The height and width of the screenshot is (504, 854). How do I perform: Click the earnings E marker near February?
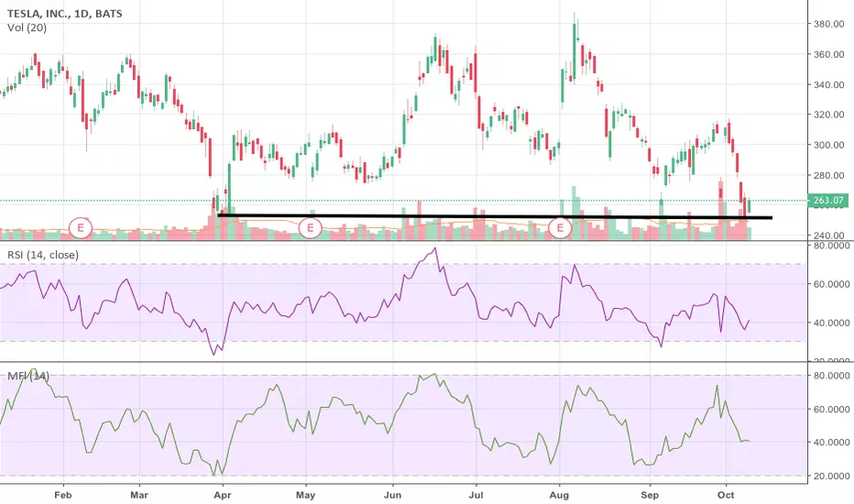81,228
